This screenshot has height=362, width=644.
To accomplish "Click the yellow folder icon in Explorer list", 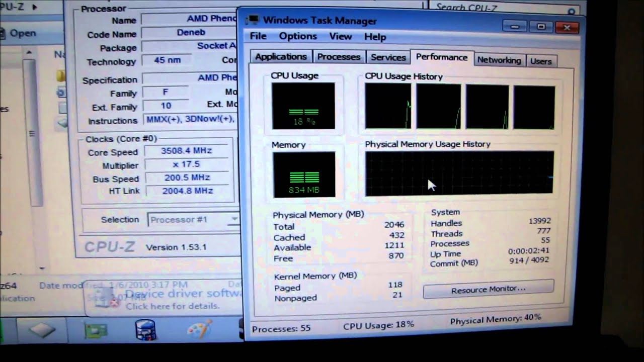I will [x=60, y=76].
